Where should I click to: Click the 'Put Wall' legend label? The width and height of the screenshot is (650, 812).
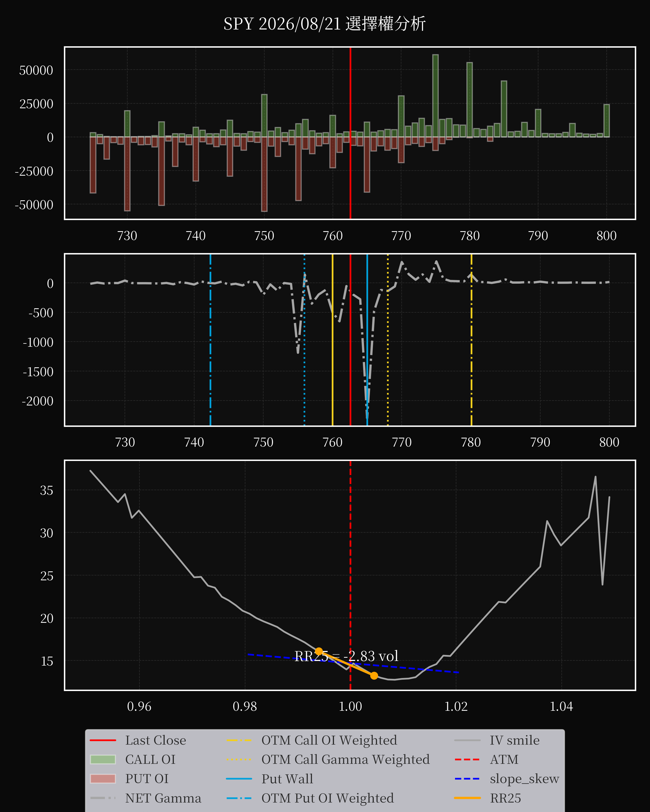[287, 778]
